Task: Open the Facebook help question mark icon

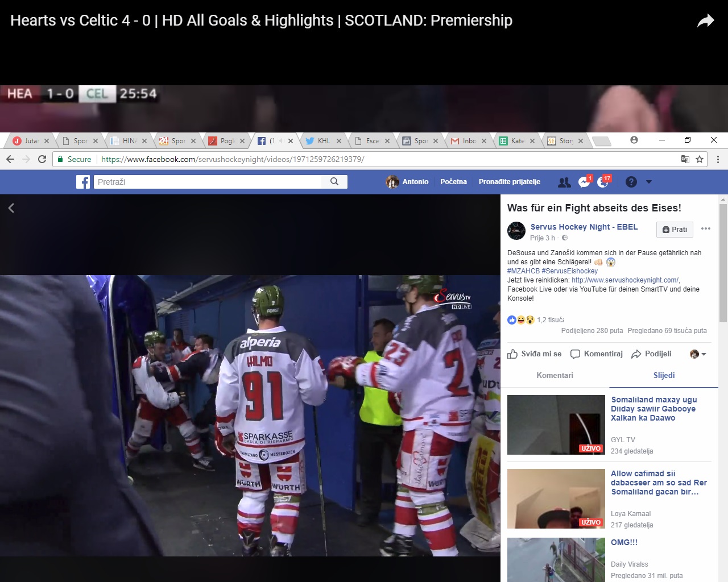Action: click(x=631, y=182)
